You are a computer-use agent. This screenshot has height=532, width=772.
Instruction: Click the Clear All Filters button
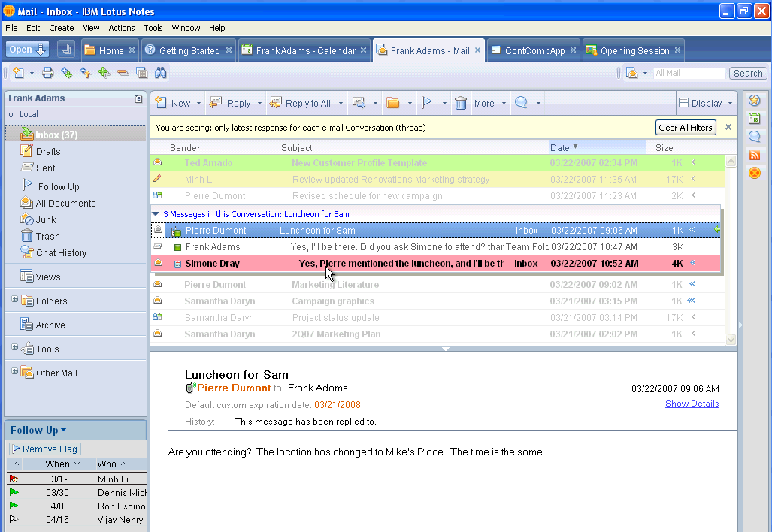[x=686, y=128]
